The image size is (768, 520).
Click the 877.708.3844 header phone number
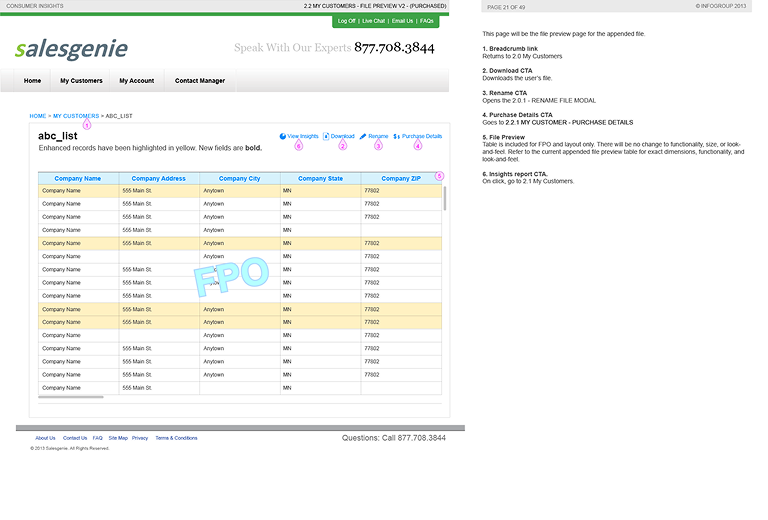click(x=394, y=47)
